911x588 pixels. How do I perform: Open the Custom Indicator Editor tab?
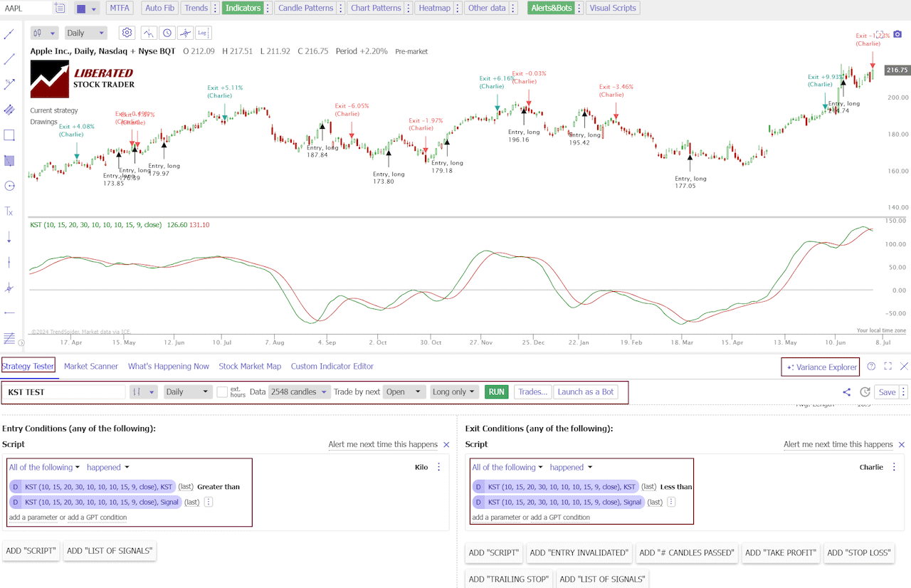(332, 366)
